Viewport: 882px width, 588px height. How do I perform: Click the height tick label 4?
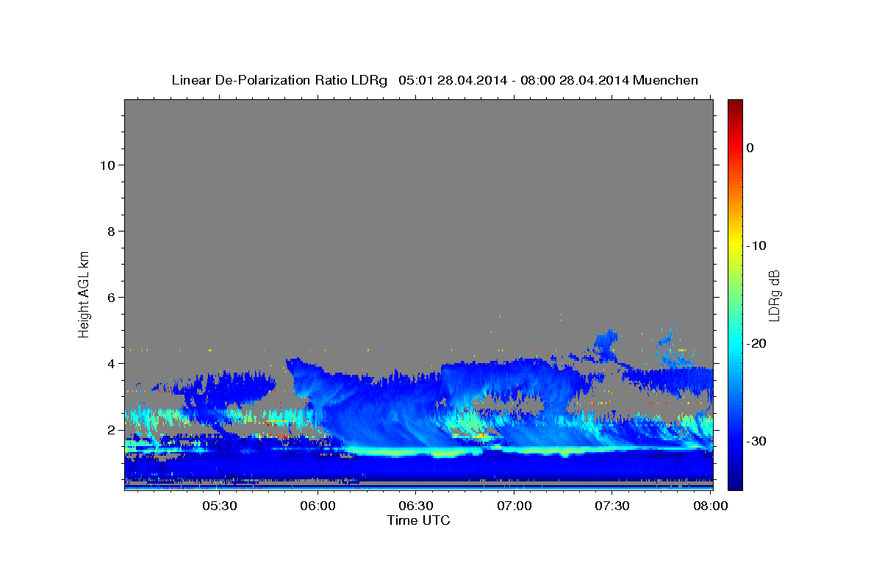pos(112,364)
